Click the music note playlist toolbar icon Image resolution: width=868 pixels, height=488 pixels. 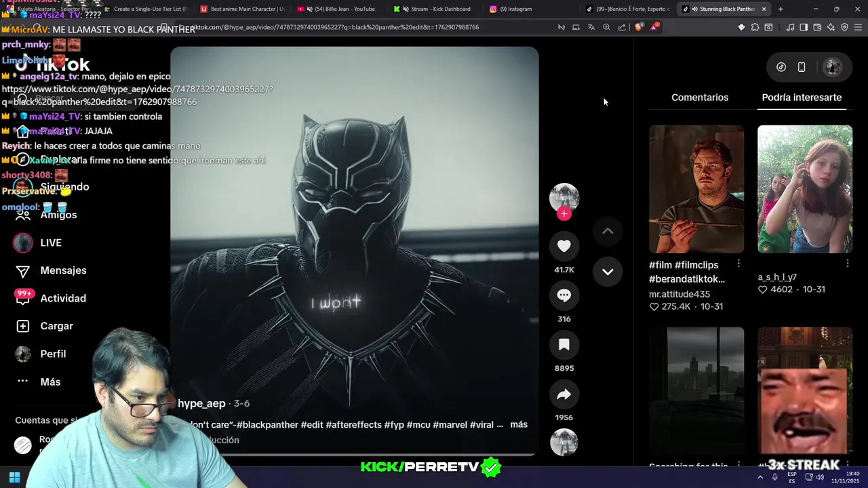790,27
